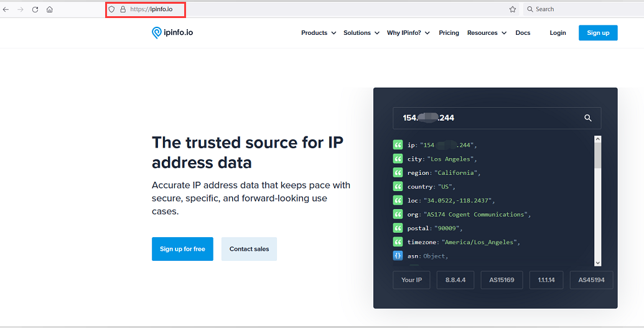Select the Your IP sample button
Viewport: 644px width, 328px height.
[x=411, y=280]
